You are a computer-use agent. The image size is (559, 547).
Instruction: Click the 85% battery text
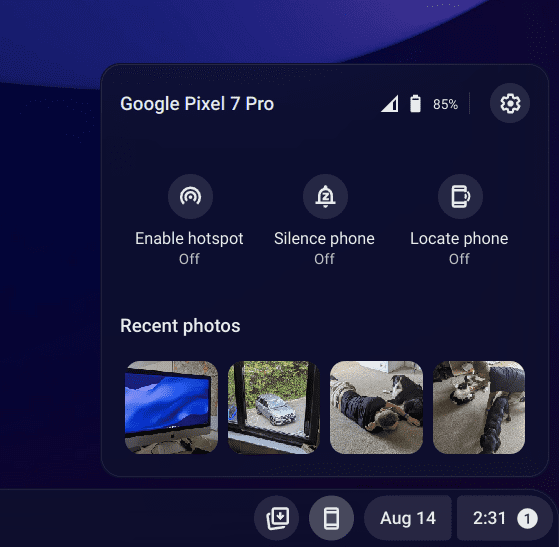tap(445, 104)
